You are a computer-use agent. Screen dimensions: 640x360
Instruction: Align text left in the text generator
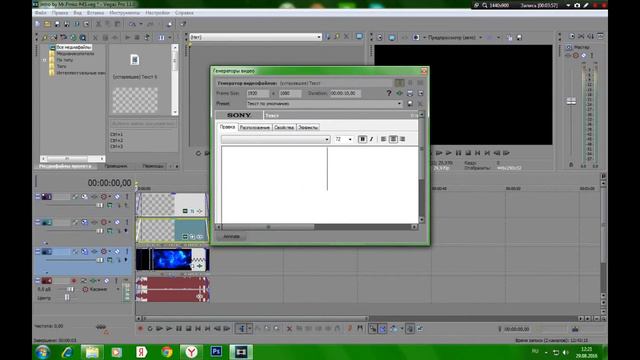point(383,139)
